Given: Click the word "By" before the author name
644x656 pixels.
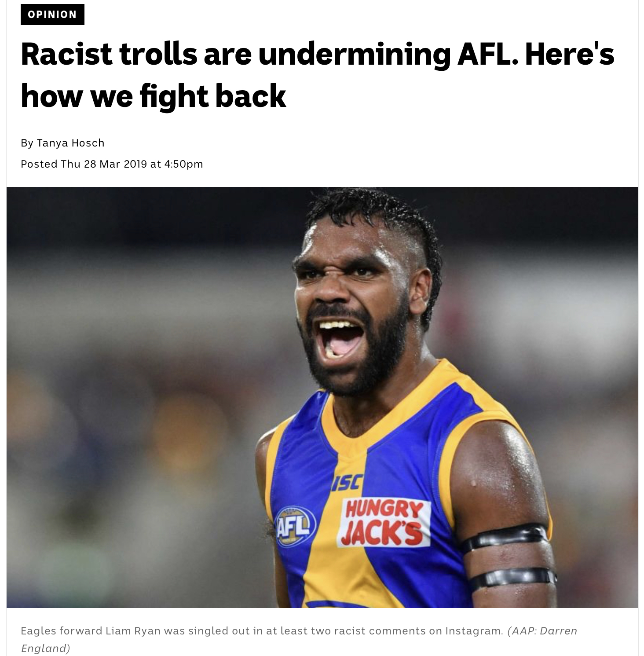Looking at the screenshot, I should pyautogui.click(x=27, y=143).
